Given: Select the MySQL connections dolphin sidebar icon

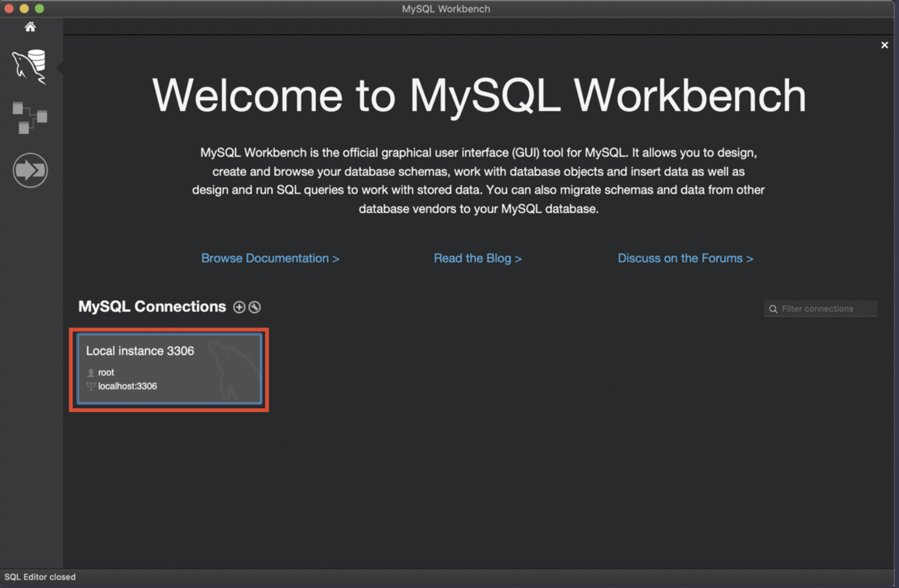Looking at the screenshot, I should tap(29, 67).
